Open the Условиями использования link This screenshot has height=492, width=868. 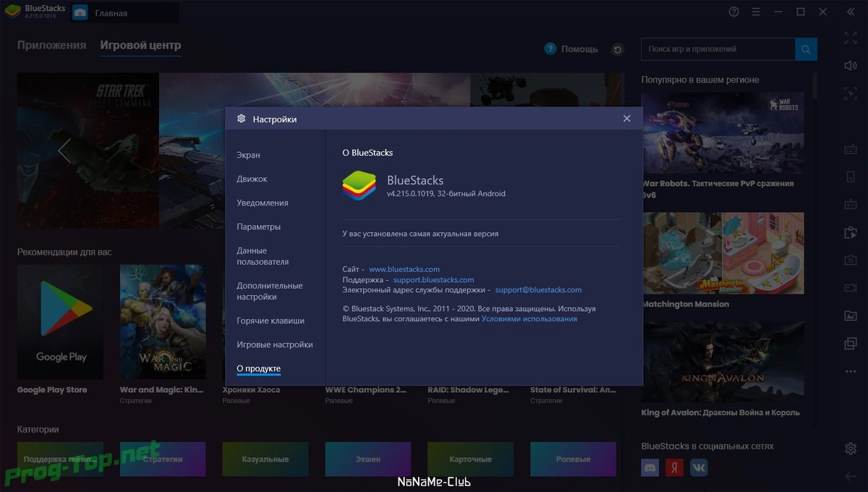coord(529,318)
